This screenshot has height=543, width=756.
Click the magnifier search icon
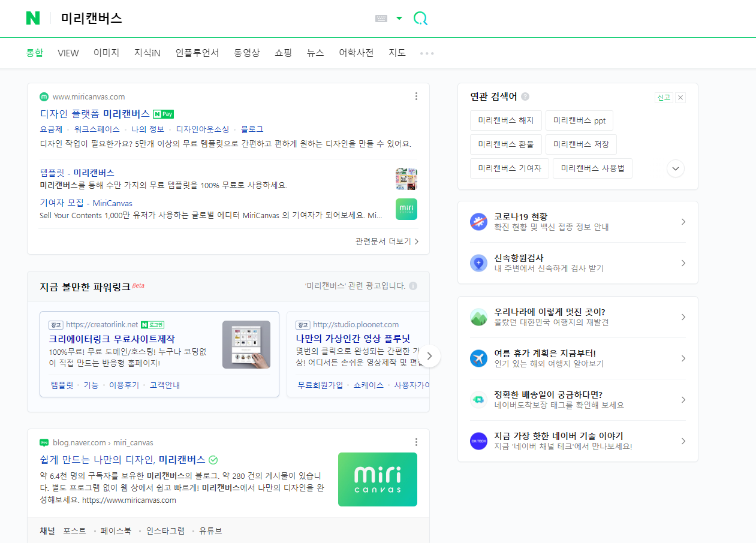(x=421, y=19)
